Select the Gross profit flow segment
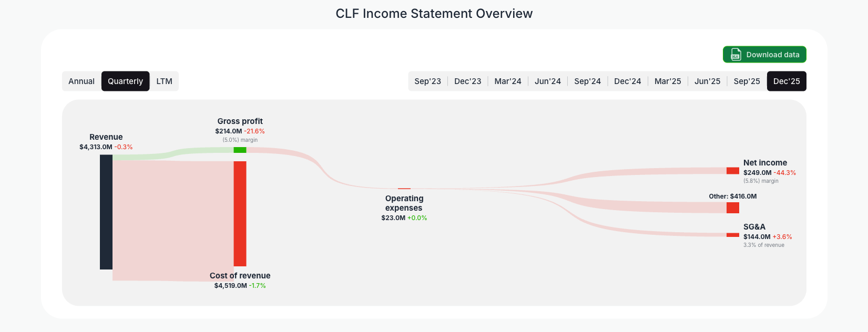This screenshot has width=868, height=332. (x=240, y=150)
